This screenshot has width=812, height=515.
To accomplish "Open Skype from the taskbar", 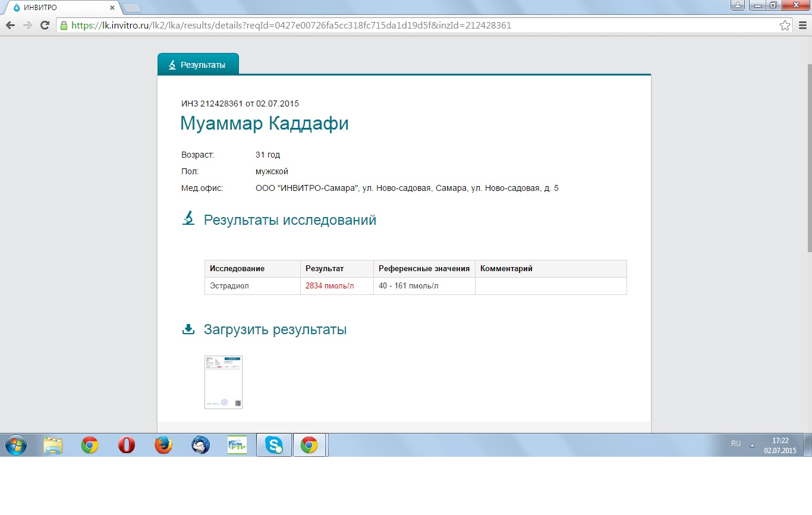I will click(274, 445).
